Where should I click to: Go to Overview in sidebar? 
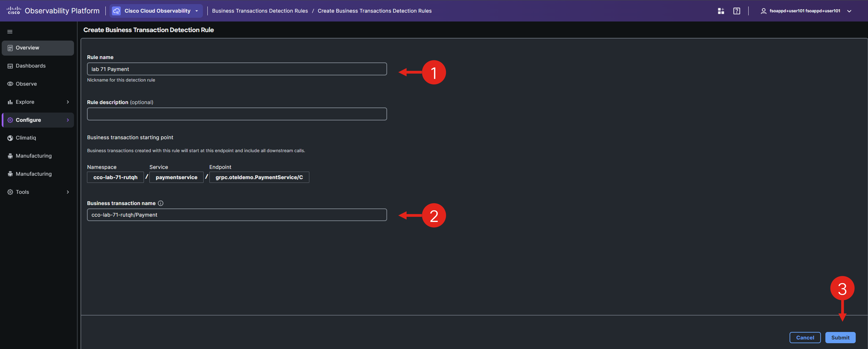[x=27, y=48]
